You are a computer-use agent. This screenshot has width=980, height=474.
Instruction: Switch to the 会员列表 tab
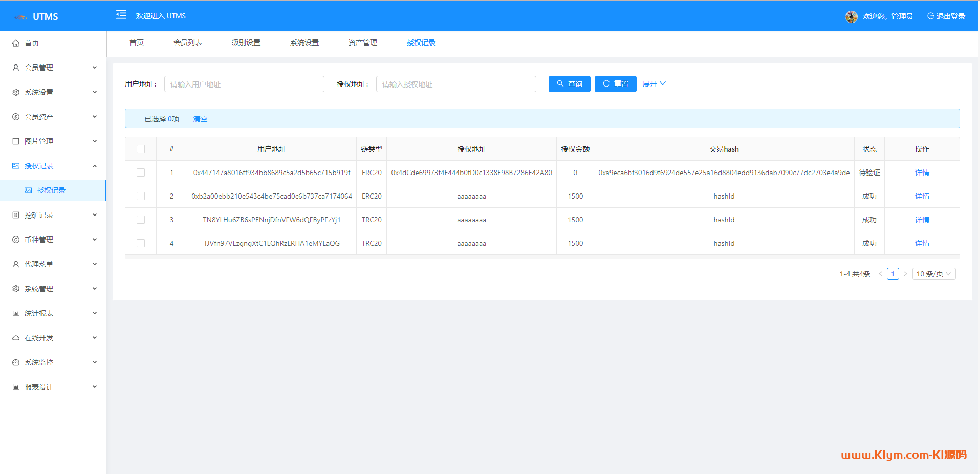(x=188, y=42)
